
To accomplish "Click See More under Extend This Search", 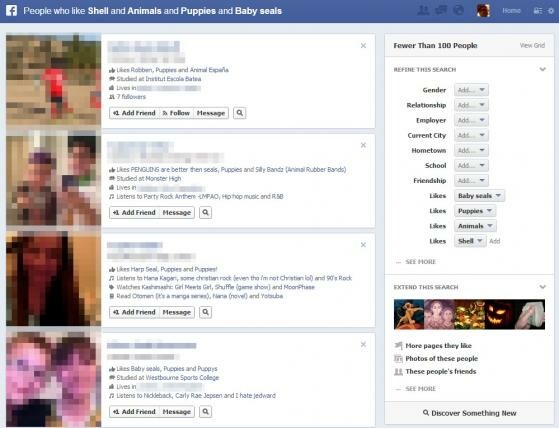I will [420, 389].
